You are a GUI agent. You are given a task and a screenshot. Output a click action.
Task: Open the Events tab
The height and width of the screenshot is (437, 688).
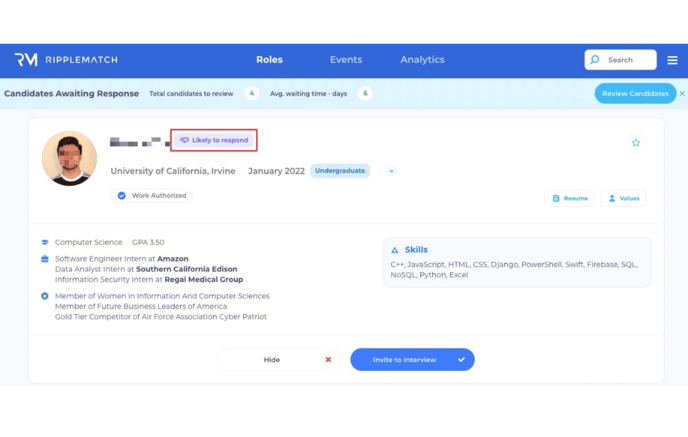(x=346, y=60)
